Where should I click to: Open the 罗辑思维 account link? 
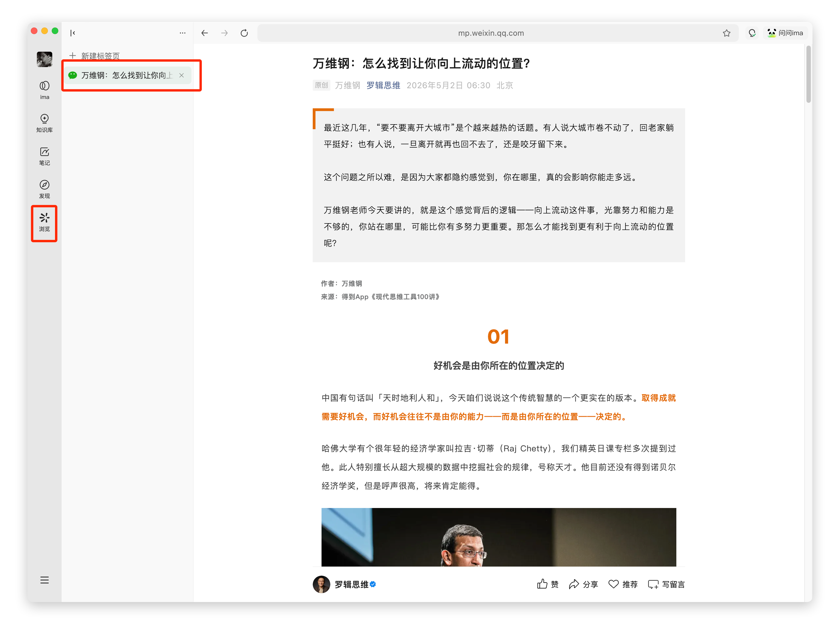click(383, 85)
